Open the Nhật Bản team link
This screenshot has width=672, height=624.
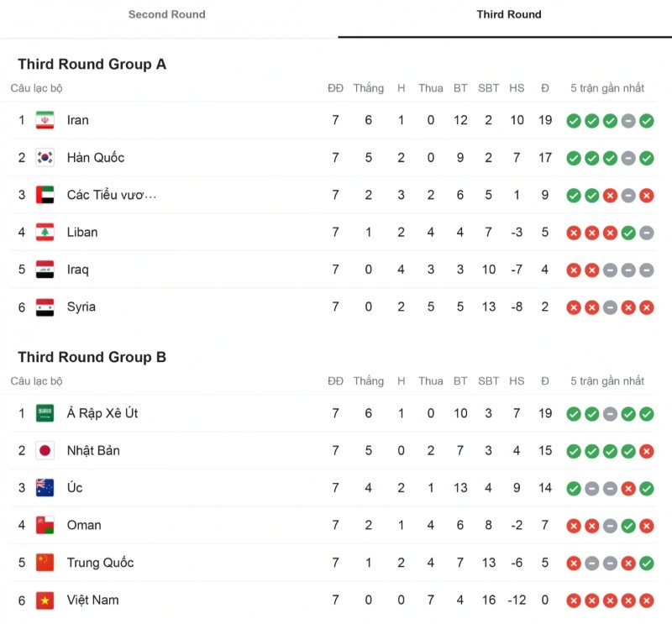(x=93, y=451)
